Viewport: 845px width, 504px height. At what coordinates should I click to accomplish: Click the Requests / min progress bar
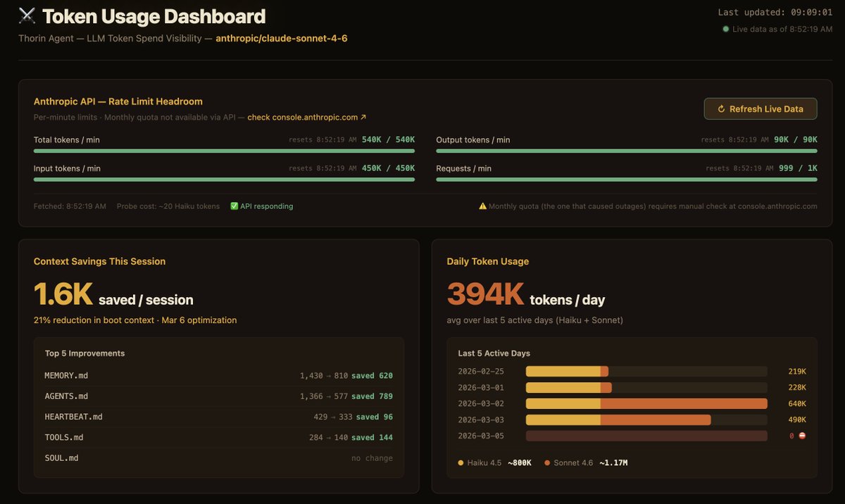pyautogui.click(x=627, y=179)
